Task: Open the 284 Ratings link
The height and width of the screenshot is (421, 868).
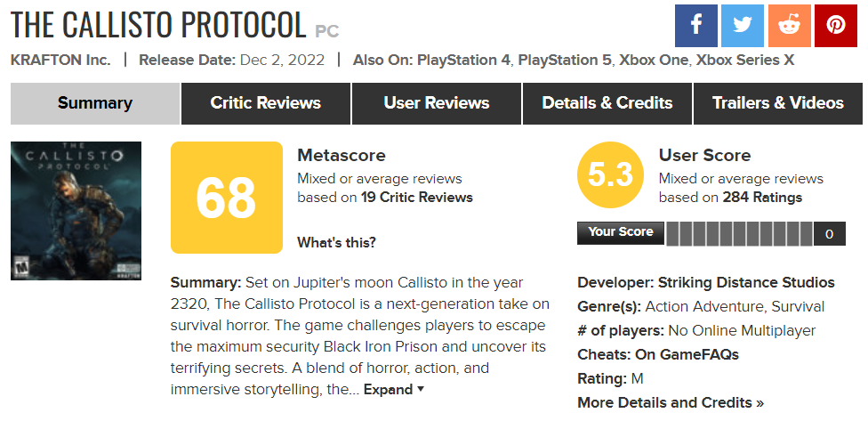Action: pos(762,198)
